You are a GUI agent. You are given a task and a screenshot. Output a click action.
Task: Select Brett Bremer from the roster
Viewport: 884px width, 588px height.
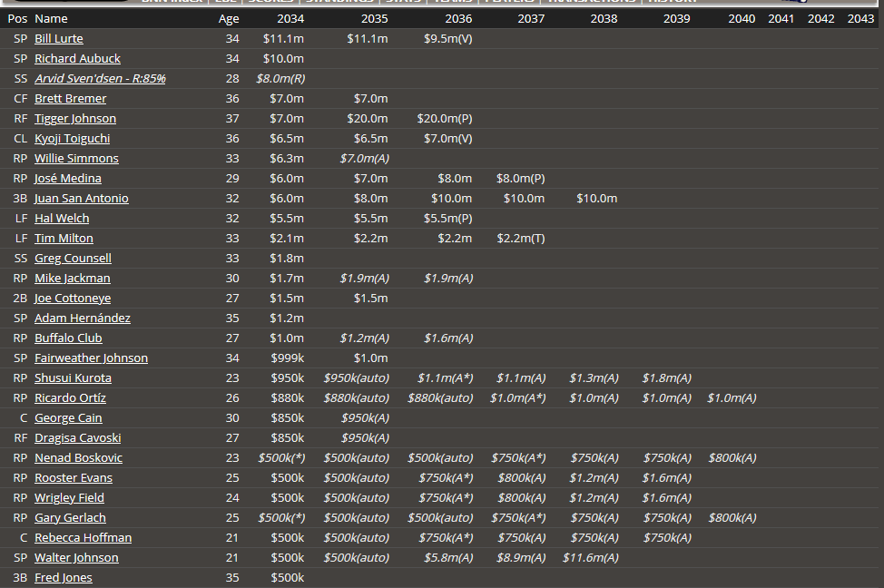(x=70, y=99)
